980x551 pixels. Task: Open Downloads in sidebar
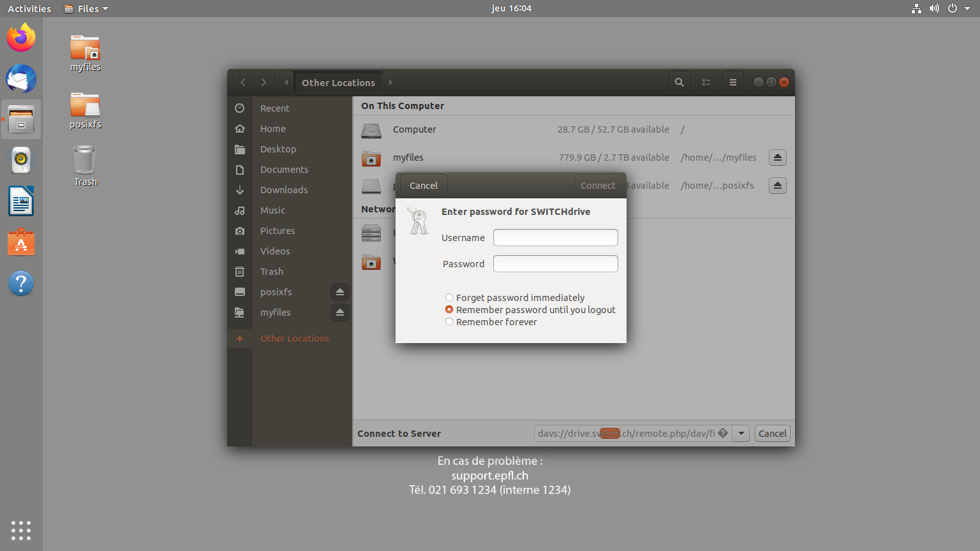pos(290,190)
